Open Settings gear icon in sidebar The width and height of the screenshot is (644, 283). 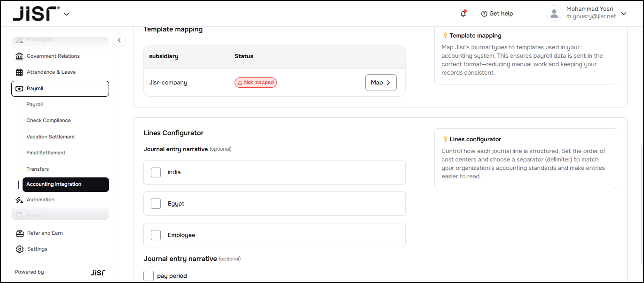[19, 249]
